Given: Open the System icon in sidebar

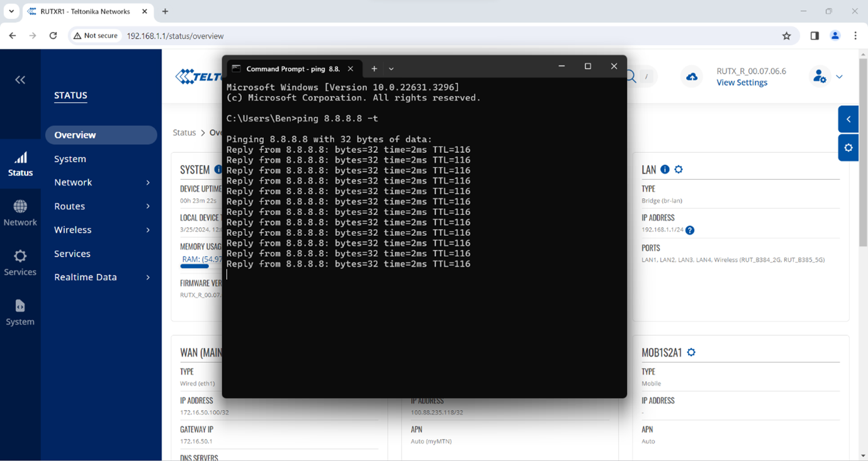Looking at the screenshot, I should pyautogui.click(x=20, y=312).
